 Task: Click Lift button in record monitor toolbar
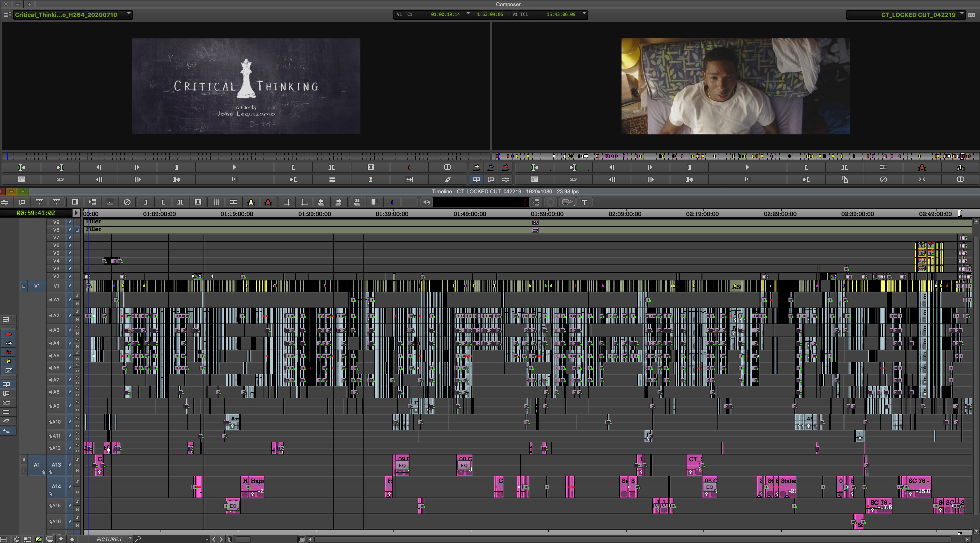922,168
